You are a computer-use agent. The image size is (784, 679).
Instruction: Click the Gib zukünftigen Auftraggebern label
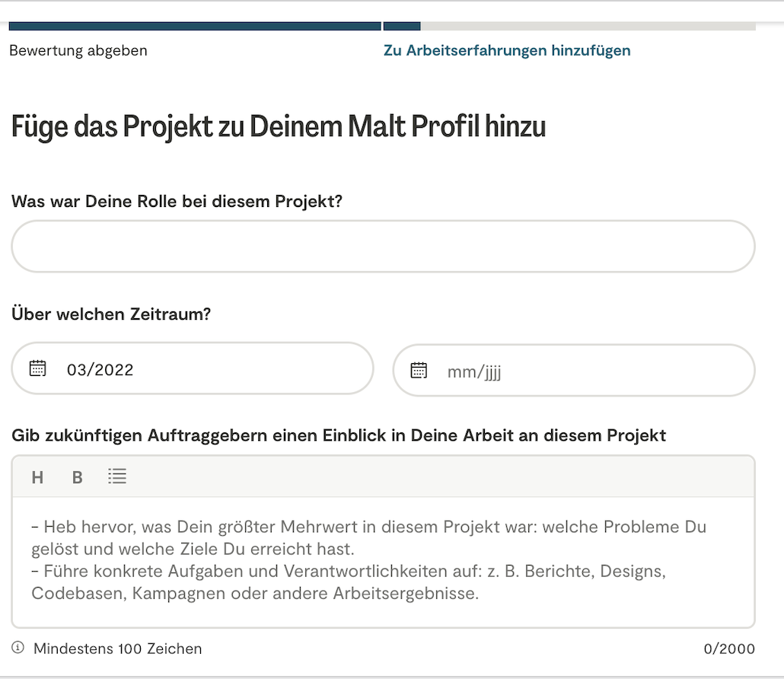339,435
